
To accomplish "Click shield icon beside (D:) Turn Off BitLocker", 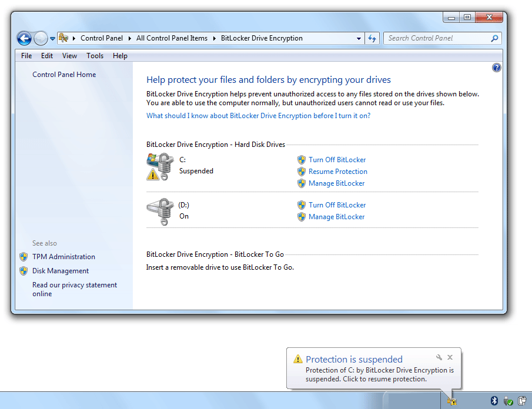I will [302, 205].
